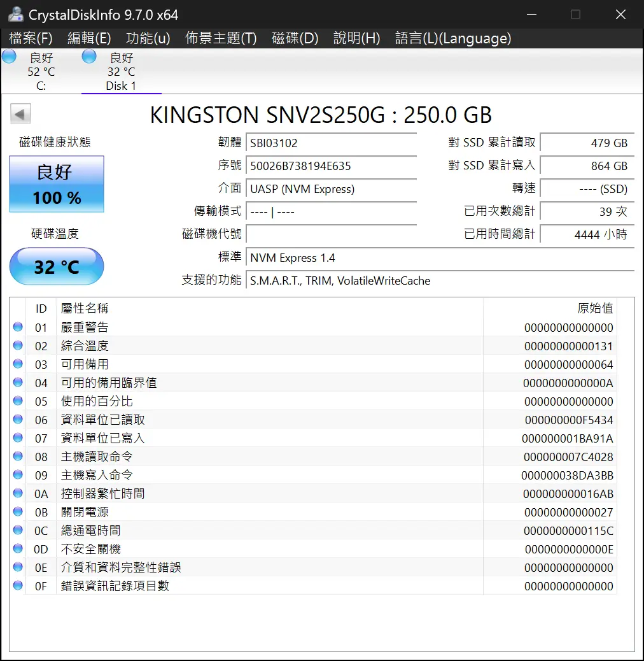This screenshot has width=644, height=661.
Task: Click the raw value 000000007C4028
Action: 569,457
